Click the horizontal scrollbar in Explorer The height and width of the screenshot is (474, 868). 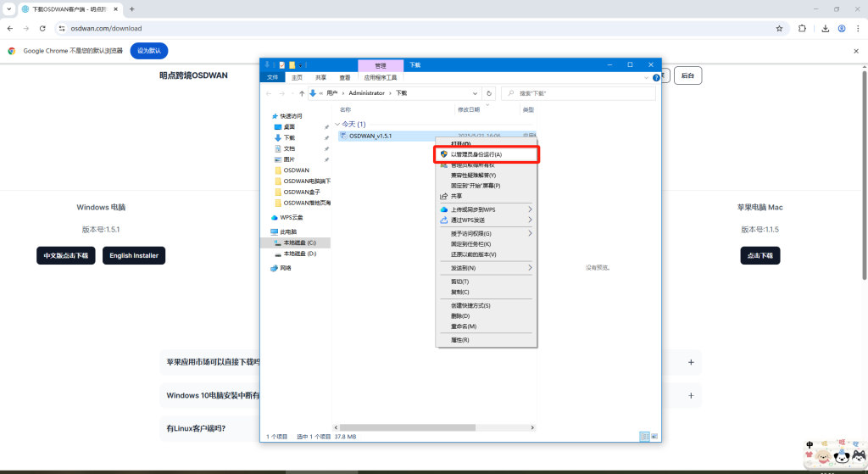[408, 427]
